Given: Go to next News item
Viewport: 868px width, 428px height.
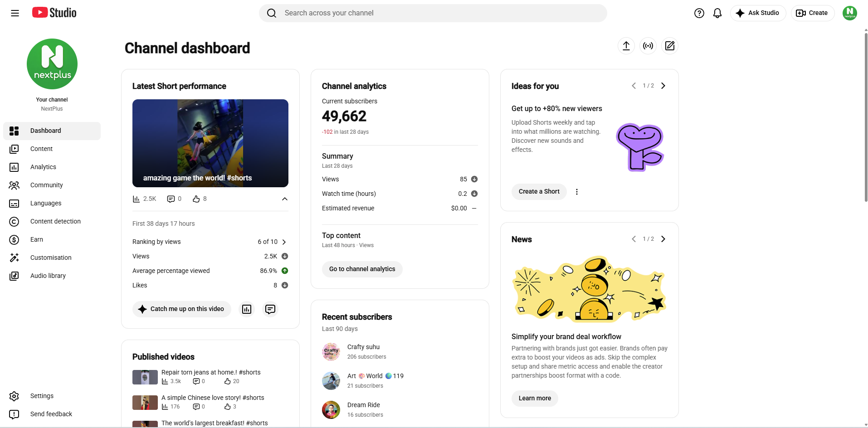Looking at the screenshot, I should 663,239.
